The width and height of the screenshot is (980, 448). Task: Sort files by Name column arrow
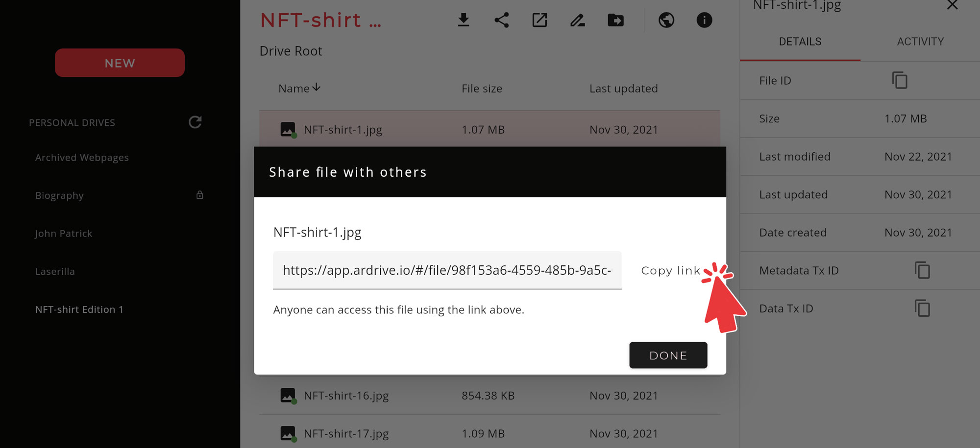click(317, 88)
